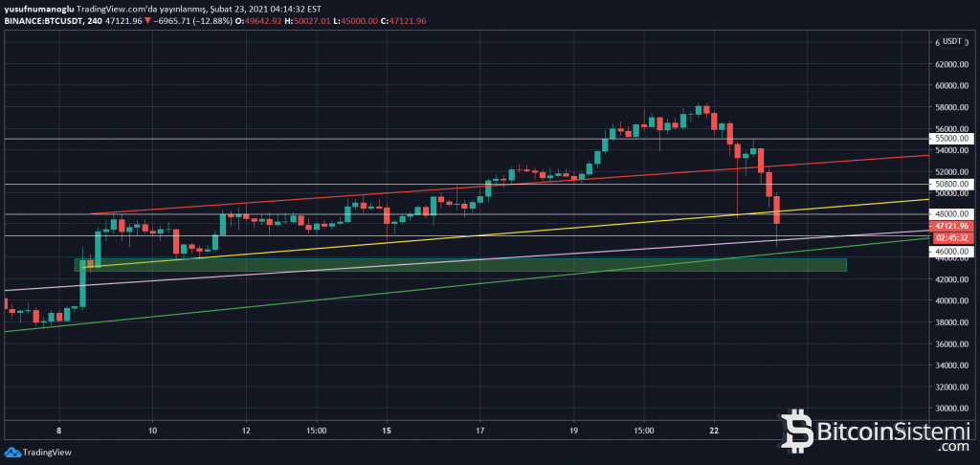Click the 32000.00 price axis label
This screenshot has height=465, width=980.
[952, 387]
